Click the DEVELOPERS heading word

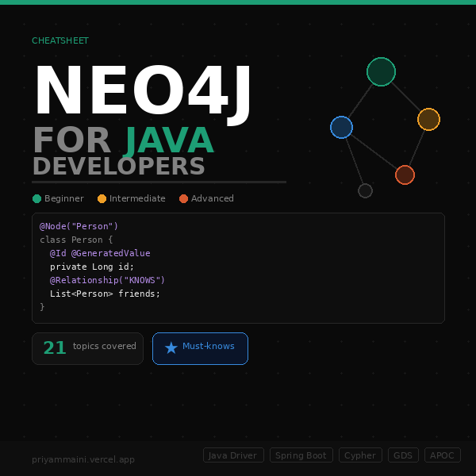(119, 167)
